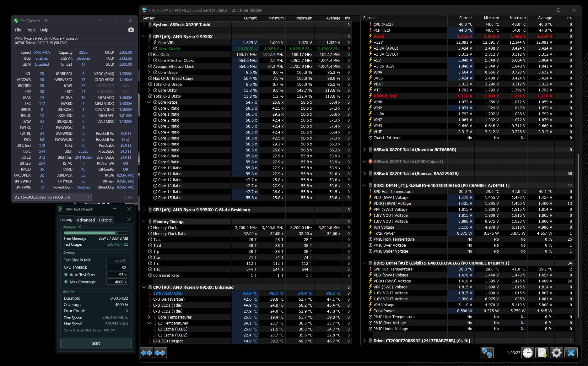
Task: Click the thermometer icon beside CPU IOD Hotspot
Action: (150, 341)
